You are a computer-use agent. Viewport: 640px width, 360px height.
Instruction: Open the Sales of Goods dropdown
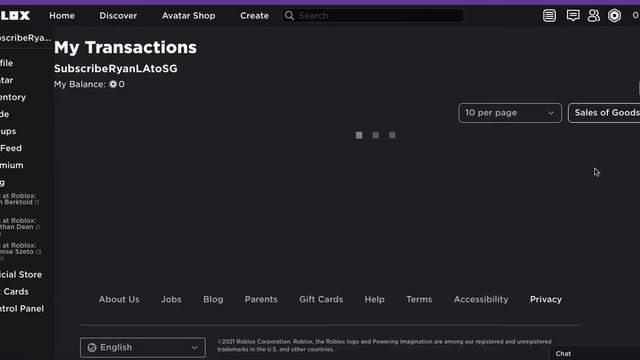[604, 113]
